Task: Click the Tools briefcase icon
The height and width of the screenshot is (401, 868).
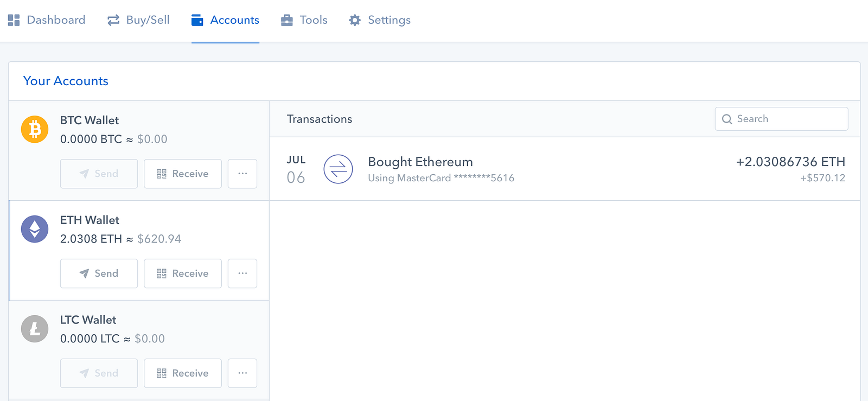Action: (286, 20)
